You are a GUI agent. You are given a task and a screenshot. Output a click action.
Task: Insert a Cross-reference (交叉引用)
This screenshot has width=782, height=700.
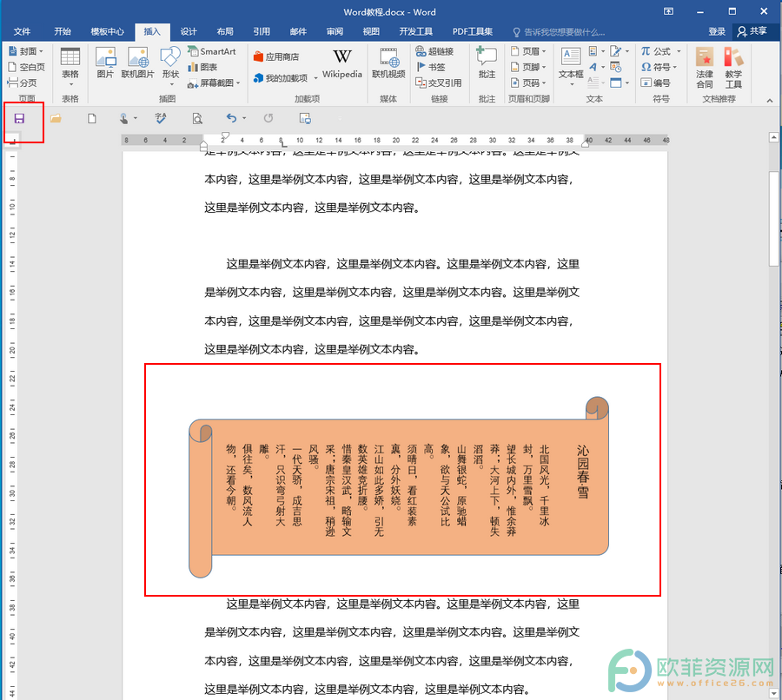pyautogui.click(x=439, y=83)
